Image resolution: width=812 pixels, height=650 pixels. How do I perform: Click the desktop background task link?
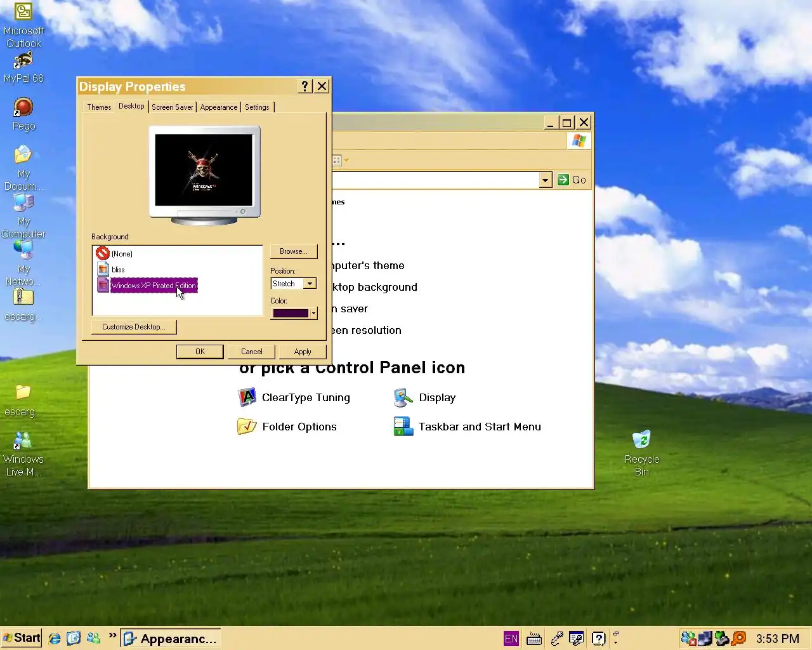[375, 287]
